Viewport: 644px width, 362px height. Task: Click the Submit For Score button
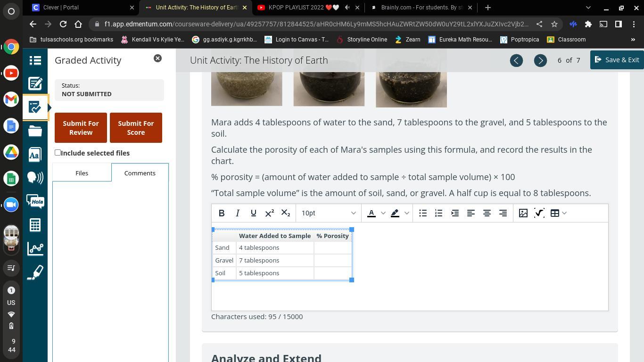(136, 128)
